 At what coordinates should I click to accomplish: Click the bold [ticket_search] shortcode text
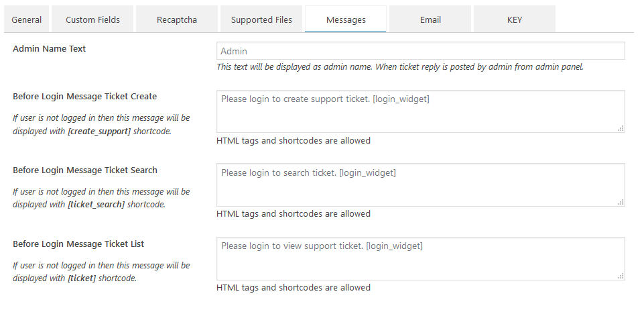(96, 204)
